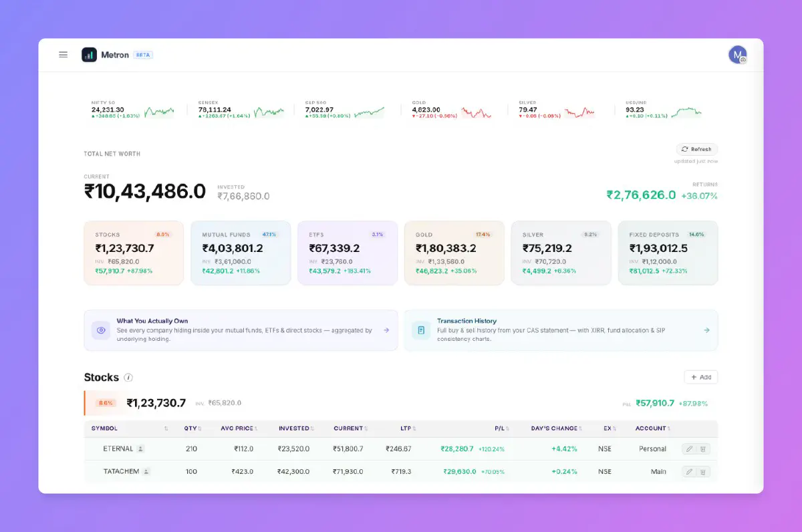Select the Mutual Funds asset card
The height and width of the screenshot is (532, 802).
241,253
